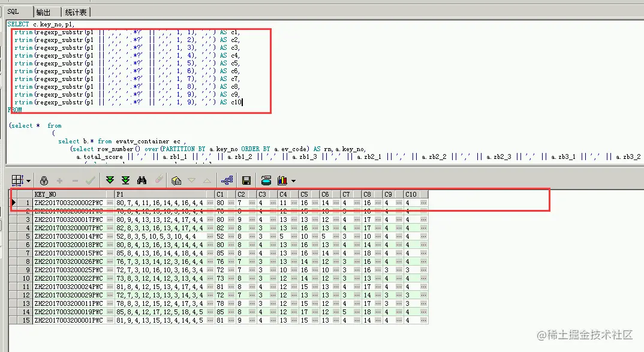This screenshot has height=352, width=644.
Task: Switch to the 统计表 tab
Action: pyautogui.click(x=76, y=13)
